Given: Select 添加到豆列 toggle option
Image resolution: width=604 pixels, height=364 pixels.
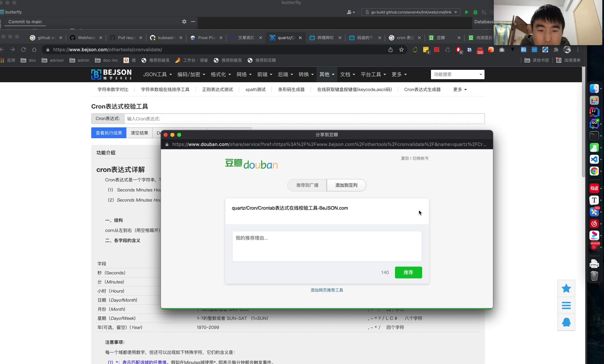Looking at the screenshot, I should pyautogui.click(x=346, y=185).
